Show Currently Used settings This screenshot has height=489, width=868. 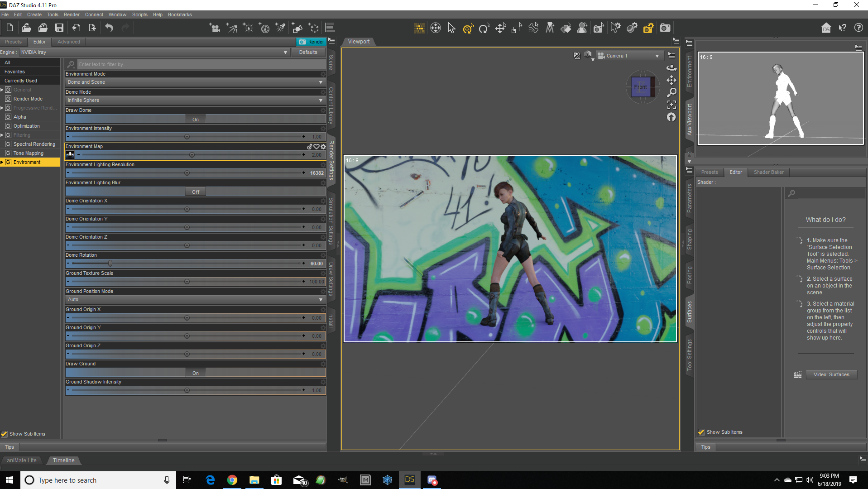point(21,81)
